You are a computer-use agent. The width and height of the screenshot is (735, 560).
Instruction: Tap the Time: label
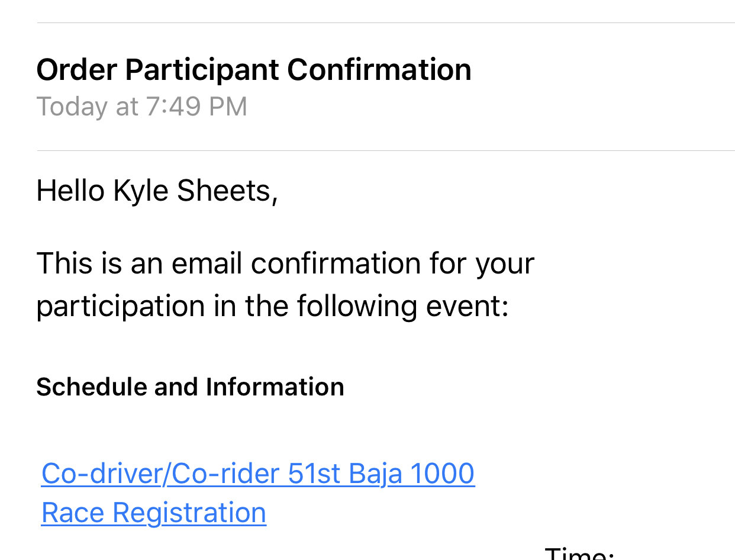tap(580, 554)
